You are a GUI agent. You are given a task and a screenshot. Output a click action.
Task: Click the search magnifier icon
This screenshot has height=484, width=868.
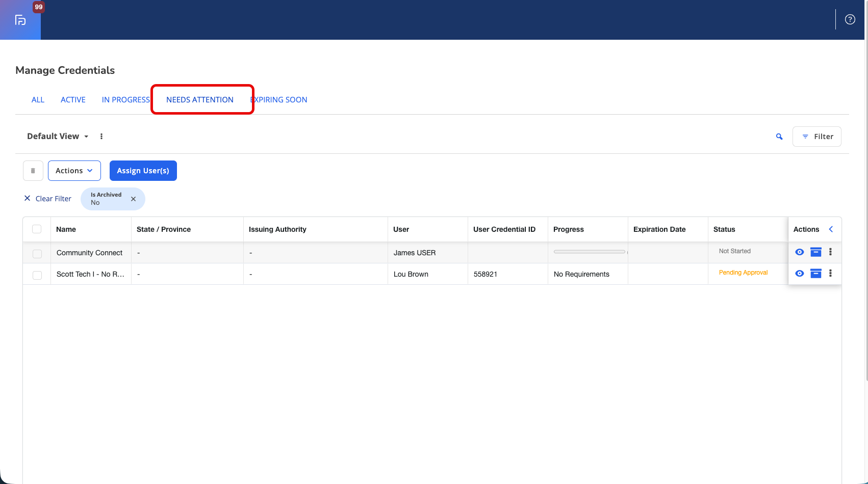[779, 137]
